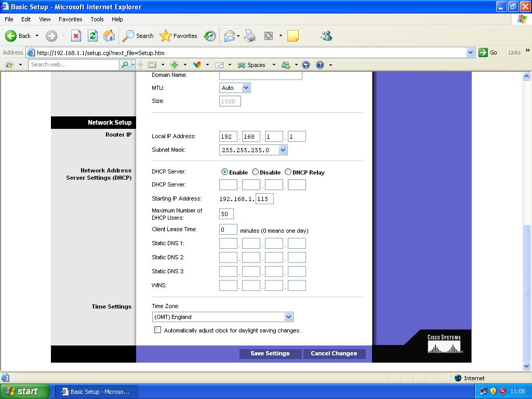Image resolution: width=532 pixels, height=399 pixels.
Task: Expand the Subnet Mask dropdown
Action: [x=254, y=150]
